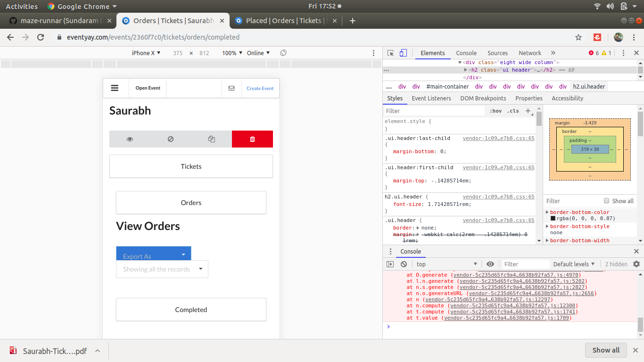Reload the page with refresh icon
Screen dimensions: 644x362
click(x=41, y=37)
